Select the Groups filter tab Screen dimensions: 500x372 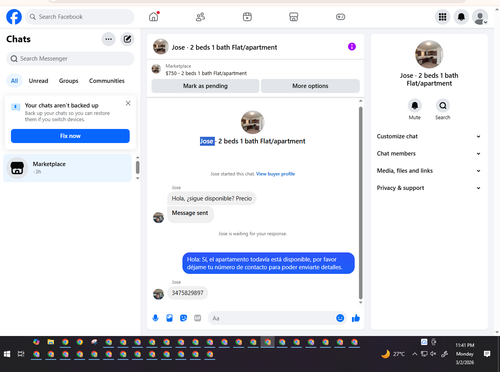tap(68, 81)
